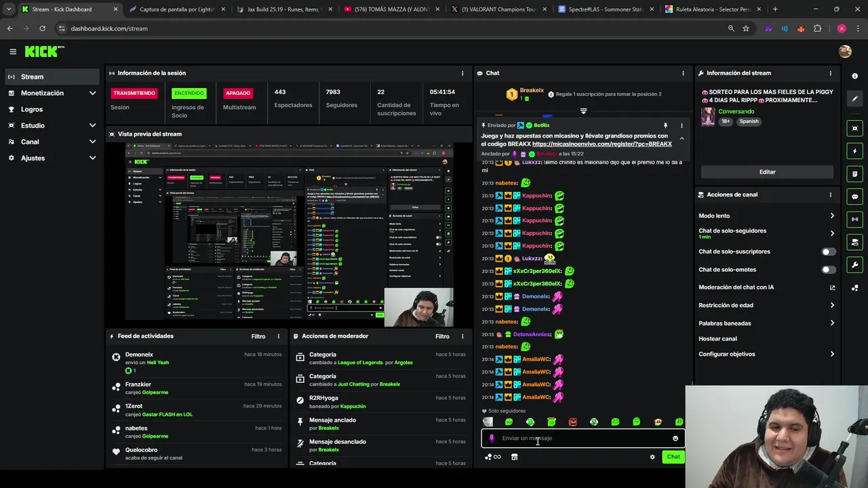The height and width of the screenshot is (488, 868).
Task: Open the shop icon below chat input
Action: coord(514,457)
